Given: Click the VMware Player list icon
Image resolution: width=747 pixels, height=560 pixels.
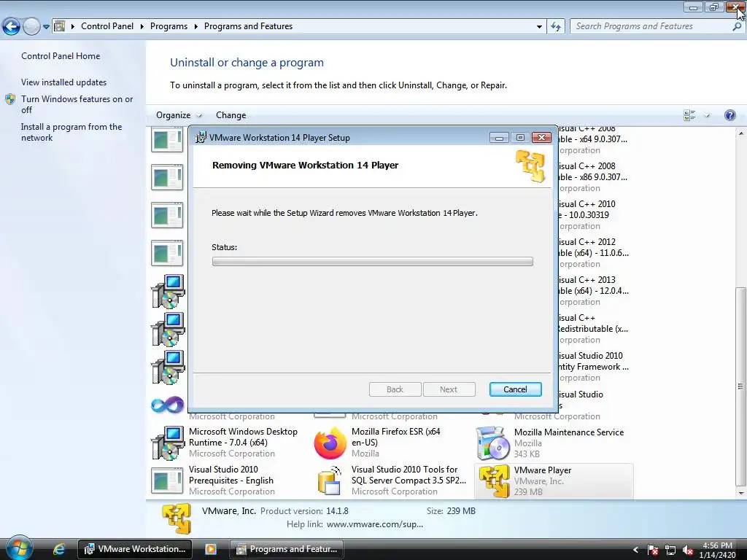Looking at the screenshot, I should [x=494, y=481].
